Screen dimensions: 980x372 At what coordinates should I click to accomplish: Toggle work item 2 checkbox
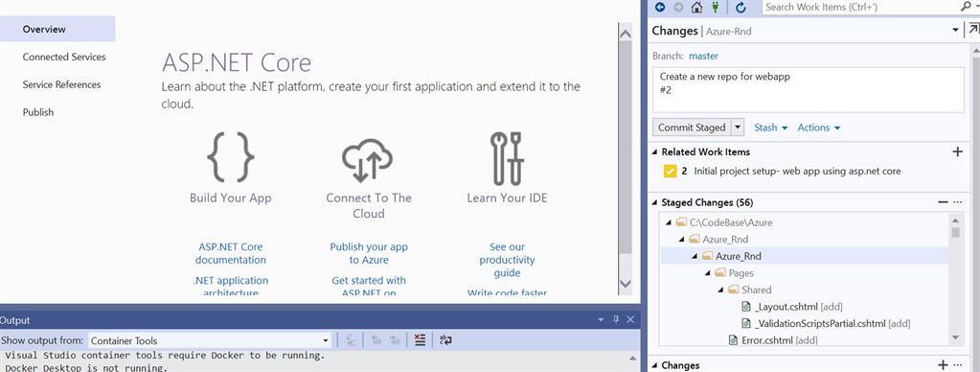coord(670,172)
